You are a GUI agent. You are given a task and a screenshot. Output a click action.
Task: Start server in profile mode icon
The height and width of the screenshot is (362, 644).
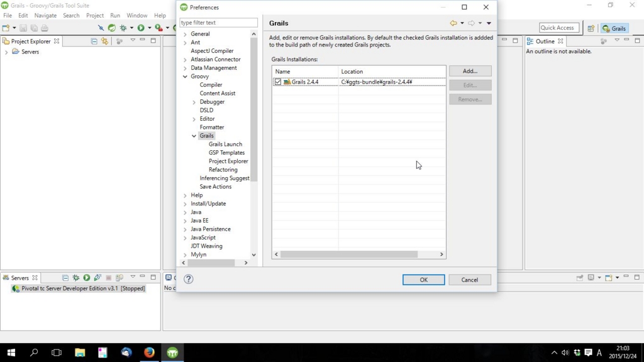point(97,278)
